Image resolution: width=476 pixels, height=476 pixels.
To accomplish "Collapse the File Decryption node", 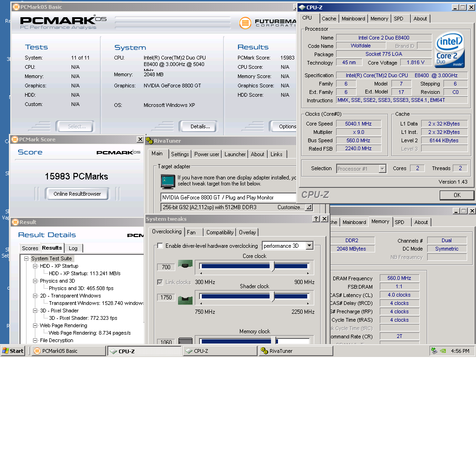I will tap(35, 340).
